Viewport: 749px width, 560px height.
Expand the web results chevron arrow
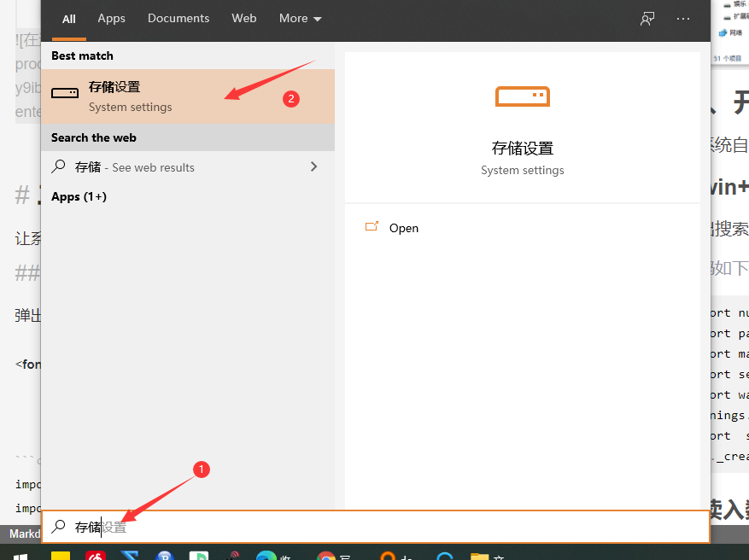(x=313, y=166)
